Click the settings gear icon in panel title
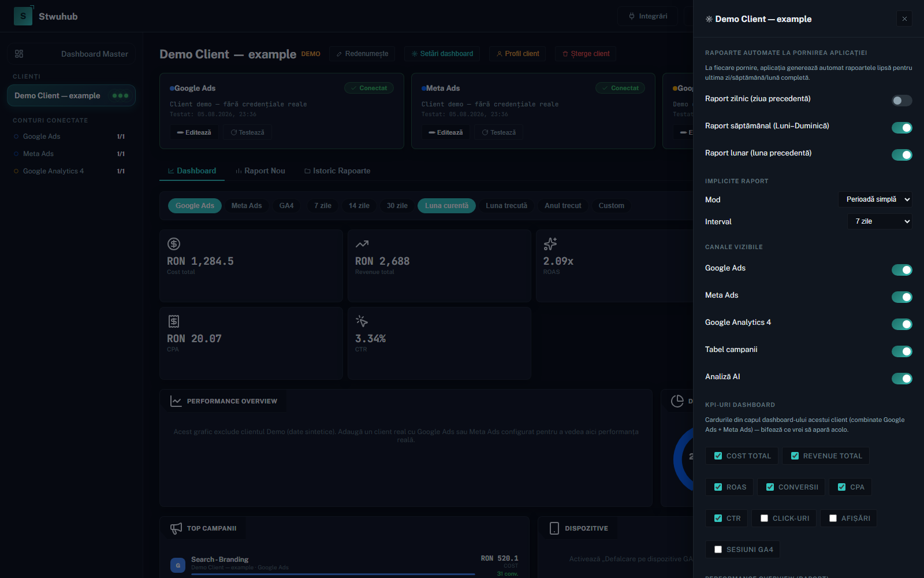The width and height of the screenshot is (924, 578). pos(709,19)
